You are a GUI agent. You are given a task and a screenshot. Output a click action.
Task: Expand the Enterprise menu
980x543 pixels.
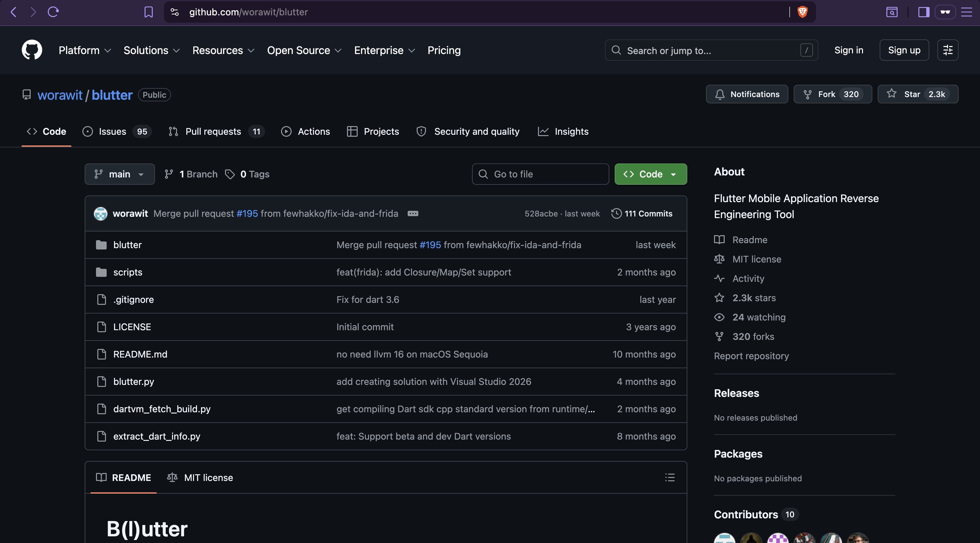pyautogui.click(x=384, y=50)
